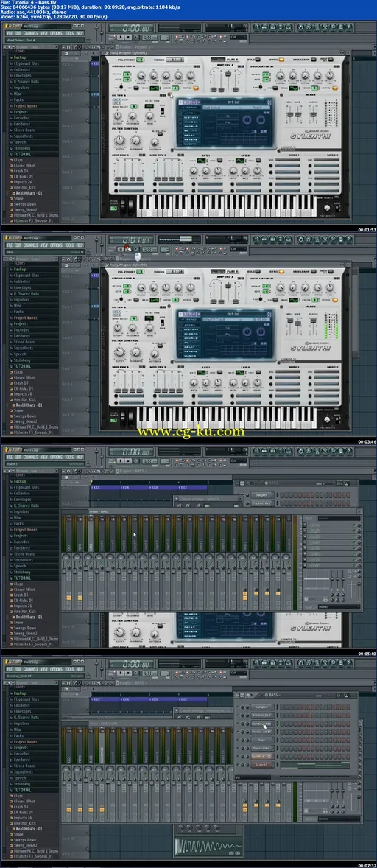Screen dimensions: 377x868
Task: Expand Project bones folder in 00:01:53 frame
Action: [x=25, y=105]
